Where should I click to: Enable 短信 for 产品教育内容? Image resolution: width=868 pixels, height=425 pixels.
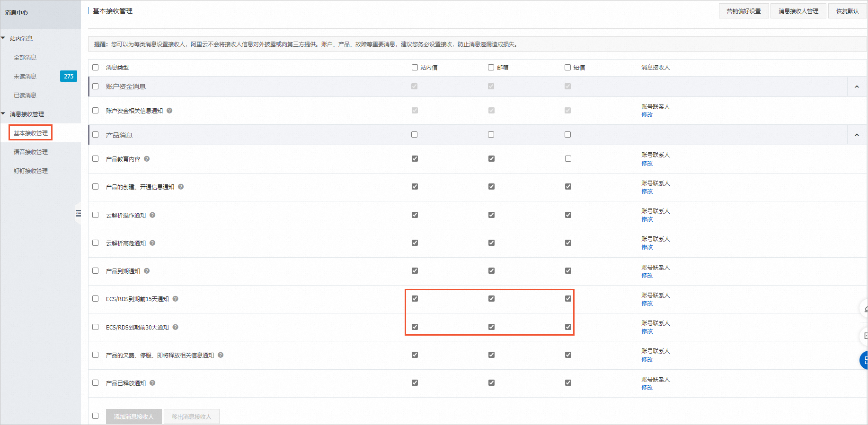(568, 159)
